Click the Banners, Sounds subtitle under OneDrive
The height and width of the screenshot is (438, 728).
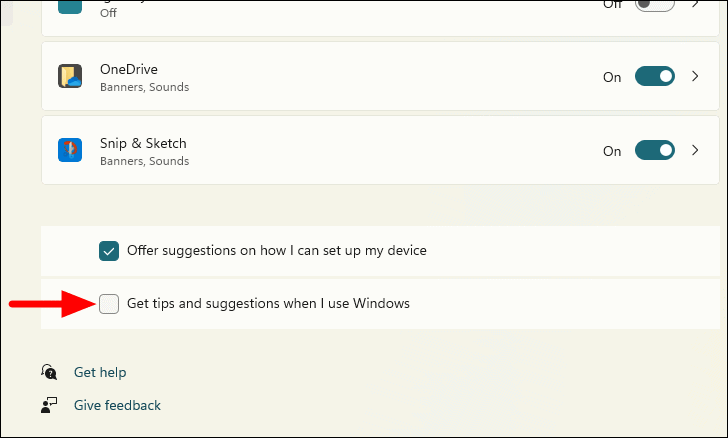[144, 87]
